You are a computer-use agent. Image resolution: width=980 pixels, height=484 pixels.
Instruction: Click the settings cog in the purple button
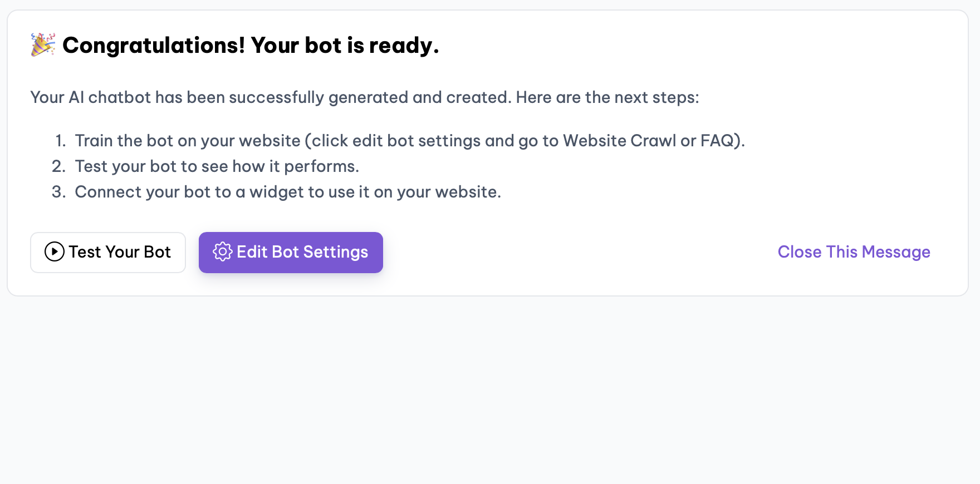(x=222, y=252)
